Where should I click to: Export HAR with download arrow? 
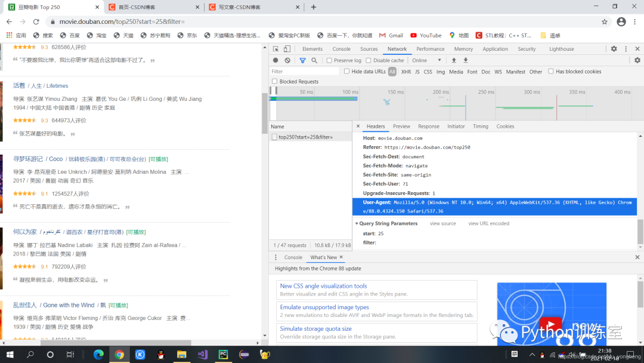pos(466,60)
